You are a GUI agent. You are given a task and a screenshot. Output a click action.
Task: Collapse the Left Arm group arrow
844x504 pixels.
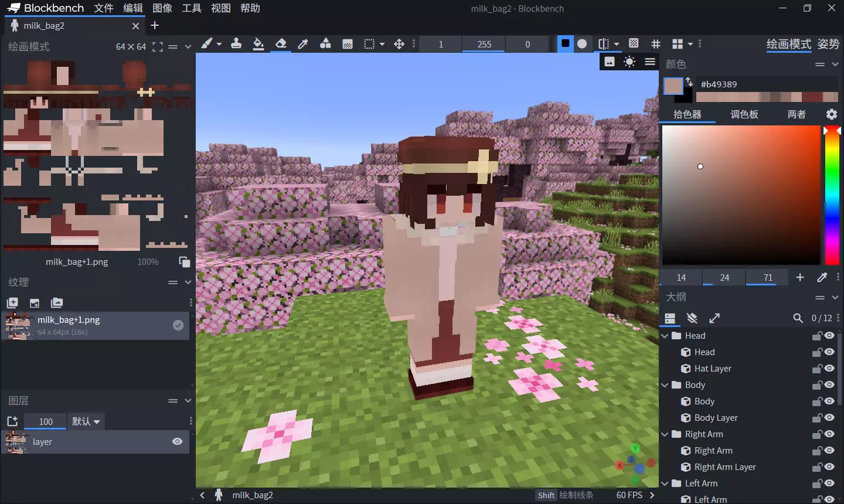[665, 483]
